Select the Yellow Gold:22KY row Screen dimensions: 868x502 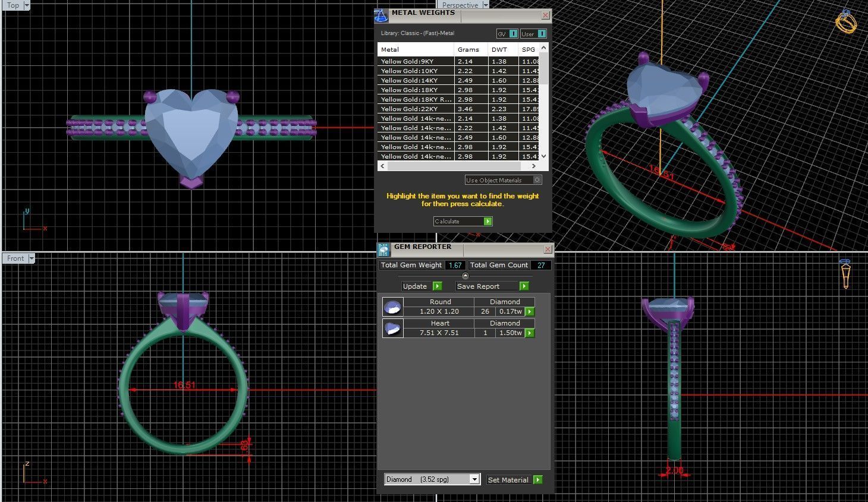[x=458, y=109]
